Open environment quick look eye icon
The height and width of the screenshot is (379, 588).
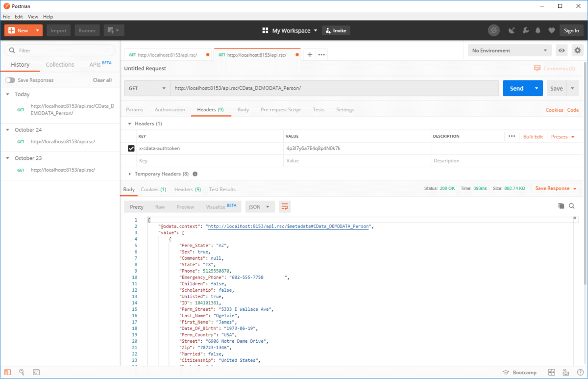click(562, 51)
